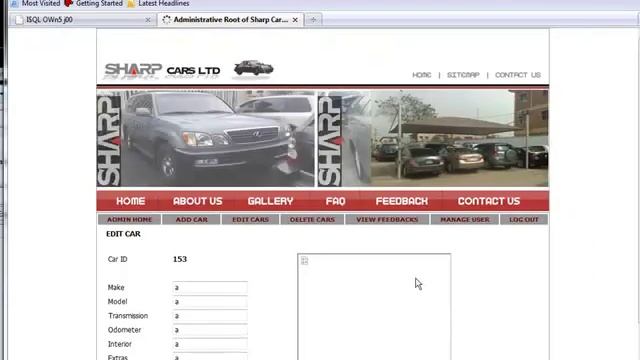Open the Most Visited bookmarks folder
Image resolution: width=640 pixels, height=360 pixels.
(x=36, y=3)
